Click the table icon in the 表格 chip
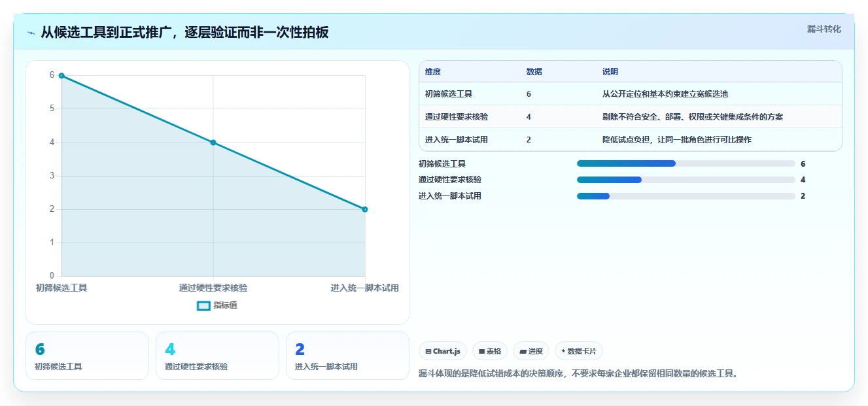This screenshot has height=406, width=868. pyautogui.click(x=482, y=352)
